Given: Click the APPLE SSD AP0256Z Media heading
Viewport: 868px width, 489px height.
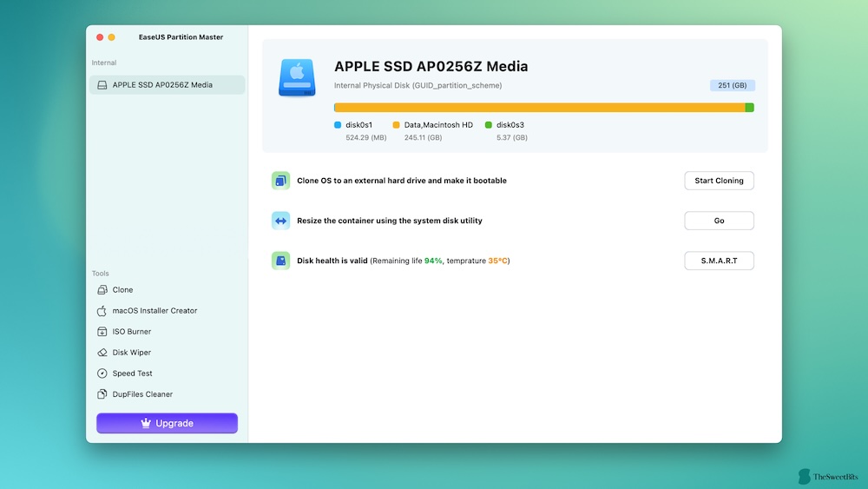Looking at the screenshot, I should [431, 67].
